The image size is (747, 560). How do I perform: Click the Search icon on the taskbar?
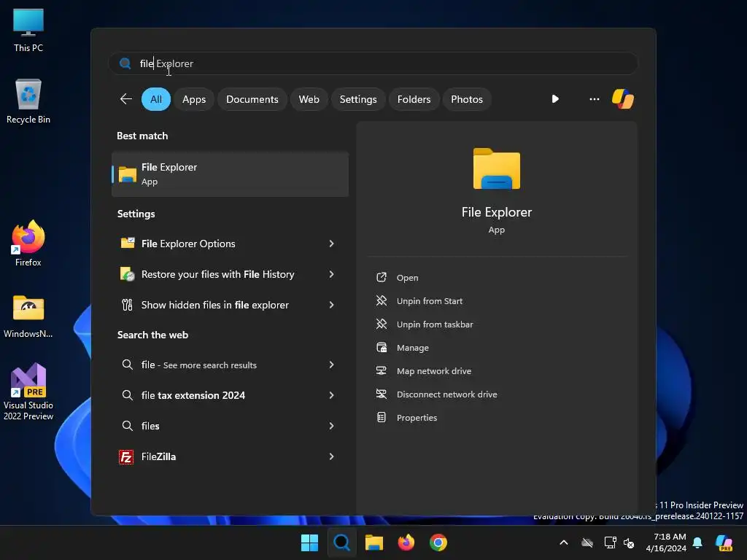click(x=341, y=542)
